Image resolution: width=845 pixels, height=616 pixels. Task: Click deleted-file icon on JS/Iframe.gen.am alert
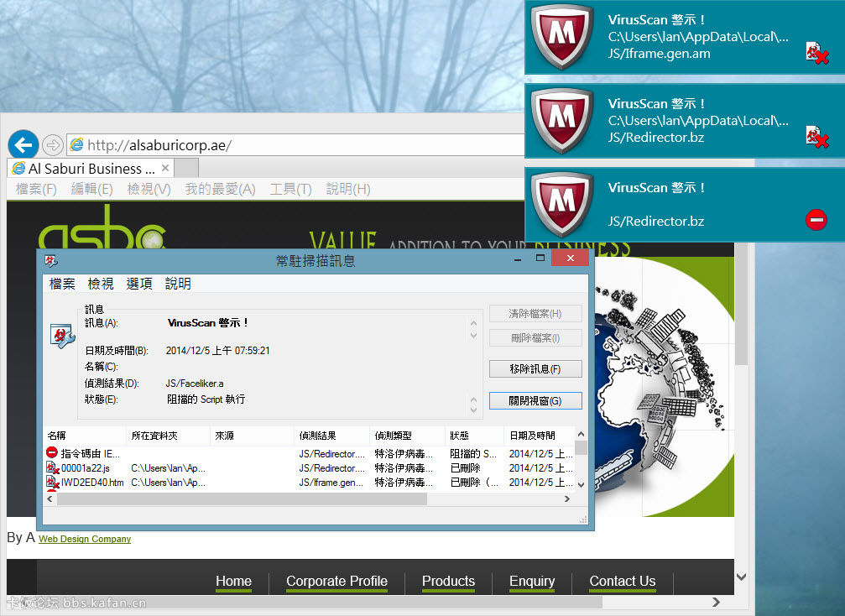click(x=817, y=54)
